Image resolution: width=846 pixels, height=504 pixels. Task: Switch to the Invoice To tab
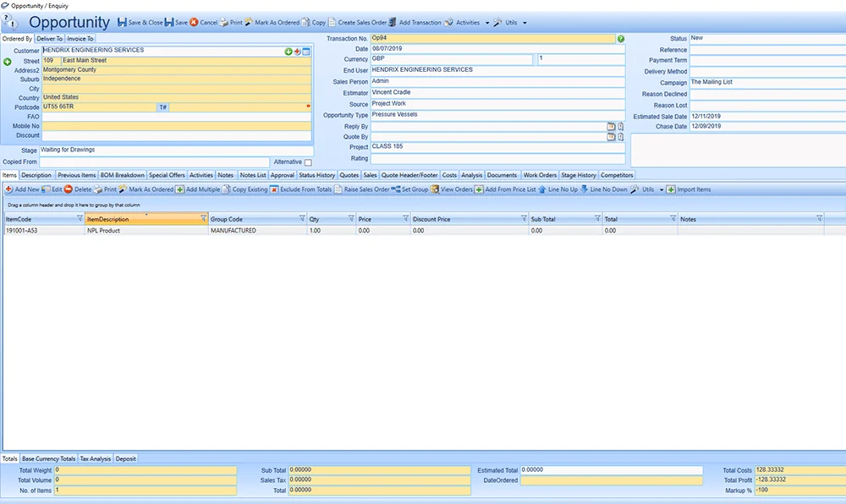pyautogui.click(x=80, y=39)
